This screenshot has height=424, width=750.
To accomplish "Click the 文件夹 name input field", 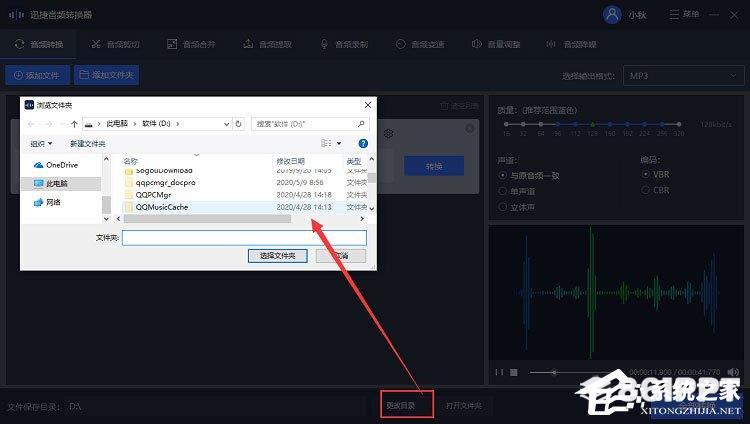I will pos(244,238).
